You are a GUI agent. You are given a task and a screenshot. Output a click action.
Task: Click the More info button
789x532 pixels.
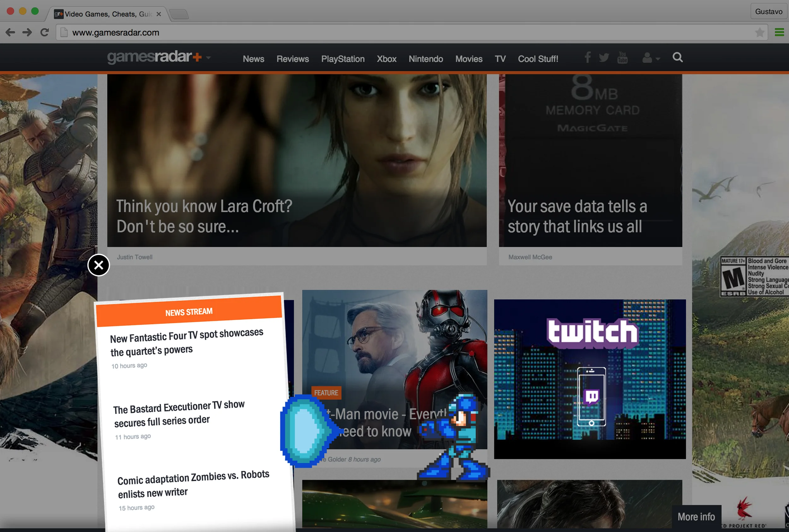696,517
